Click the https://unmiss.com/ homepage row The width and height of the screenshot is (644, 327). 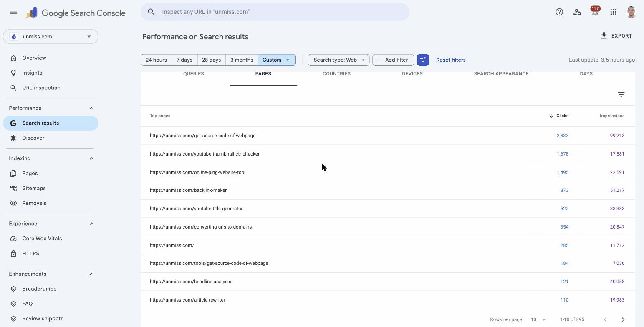click(x=388, y=245)
